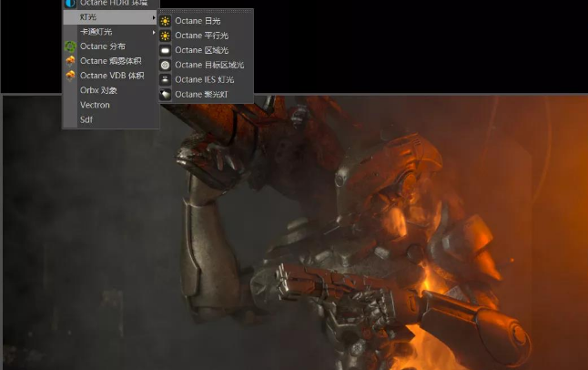Click the Octane 区域光 icon
This screenshot has height=370, width=588.
(165, 50)
